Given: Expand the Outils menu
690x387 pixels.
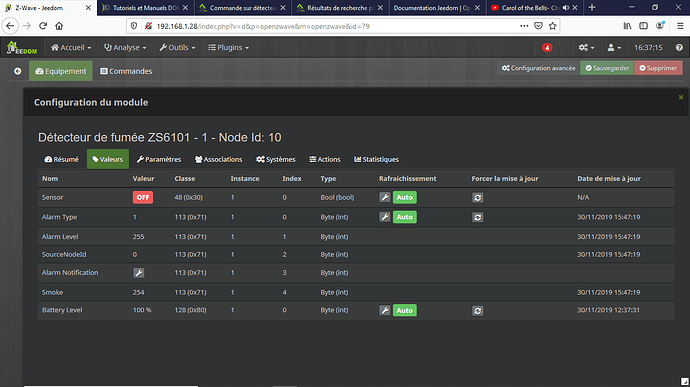Looking at the screenshot, I should tap(177, 48).
